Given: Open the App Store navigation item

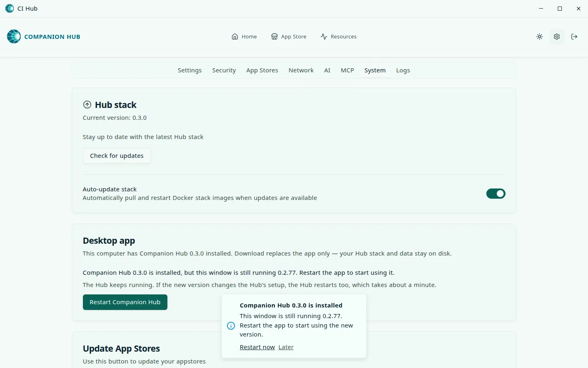Looking at the screenshot, I should pos(289,36).
